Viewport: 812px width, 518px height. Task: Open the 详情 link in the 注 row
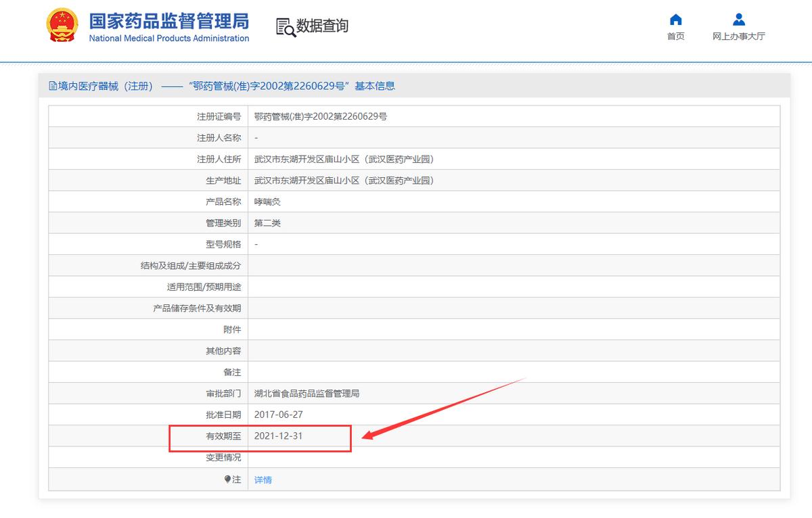(x=263, y=479)
